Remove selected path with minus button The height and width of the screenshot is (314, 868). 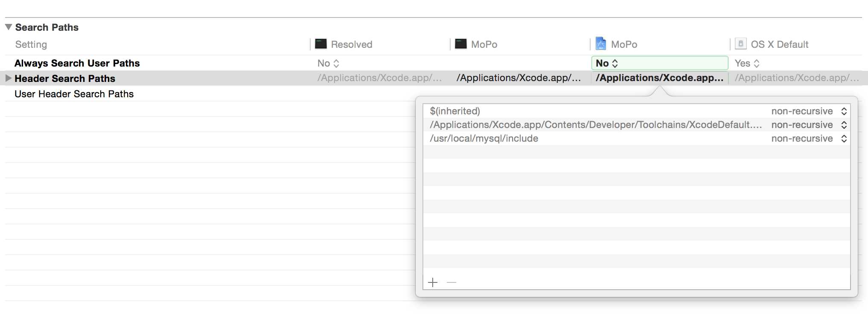pyautogui.click(x=451, y=282)
